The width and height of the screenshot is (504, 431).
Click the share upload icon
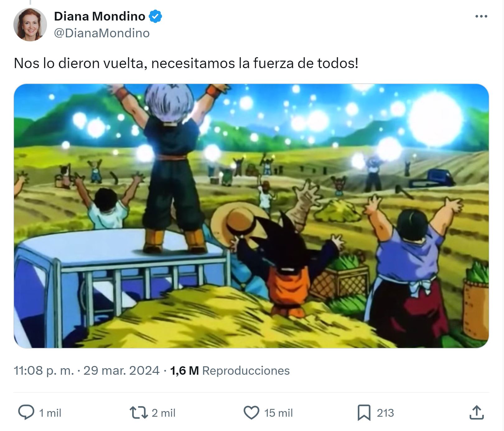pos(476,413)
